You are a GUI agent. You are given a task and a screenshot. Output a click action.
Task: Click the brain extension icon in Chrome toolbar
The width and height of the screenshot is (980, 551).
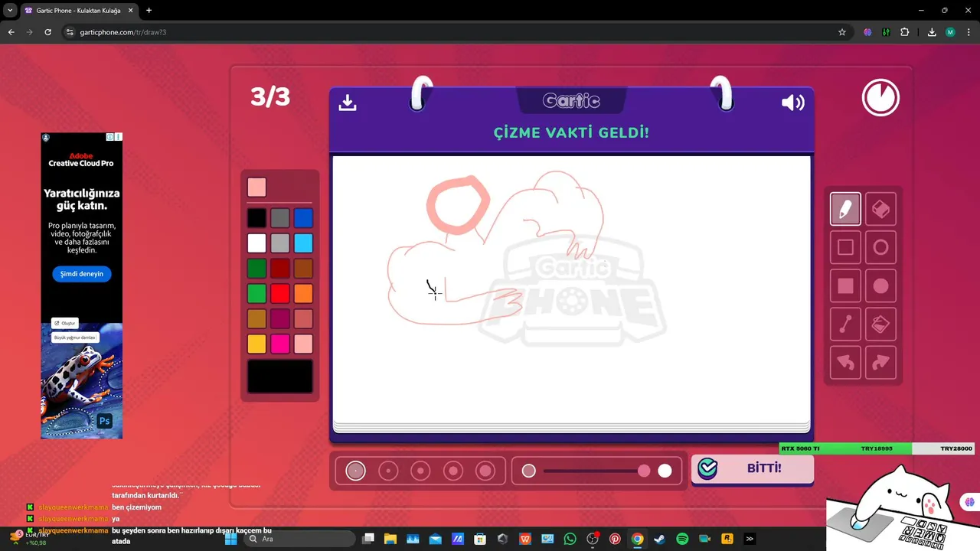867,32
